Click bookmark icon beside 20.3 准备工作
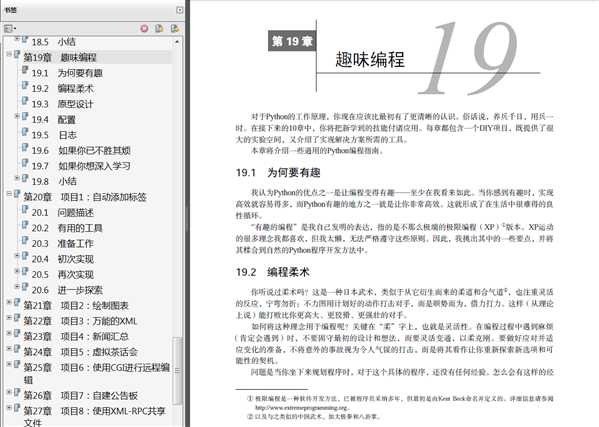 25,241
